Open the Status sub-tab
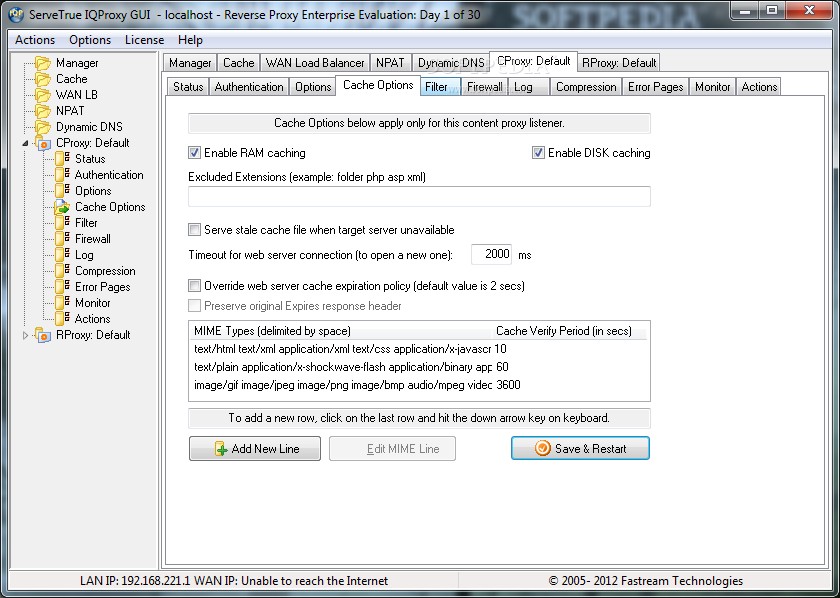Image resolution: width=840 pixels, height=598 pixels. [188, 87]
